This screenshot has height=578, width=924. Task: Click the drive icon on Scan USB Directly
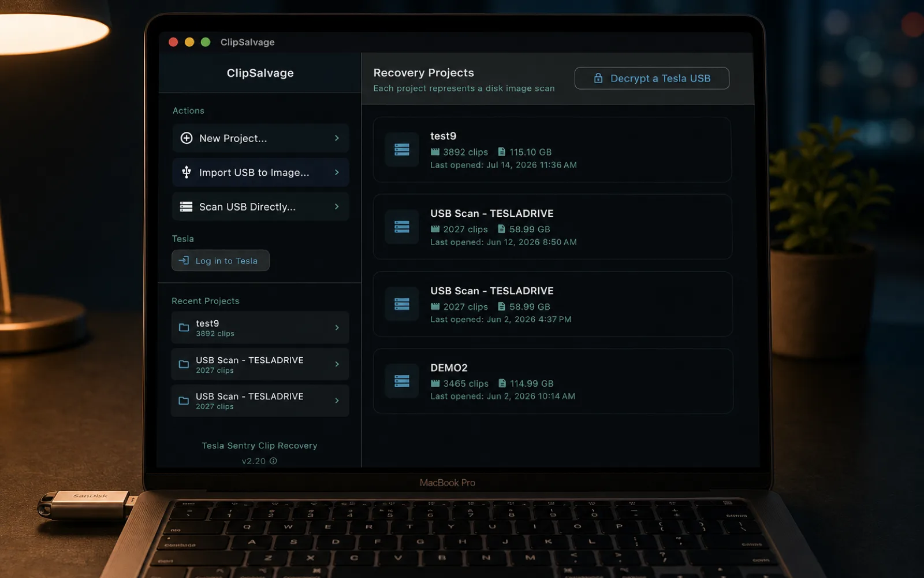pyautogui.click(x=186, y=206)
